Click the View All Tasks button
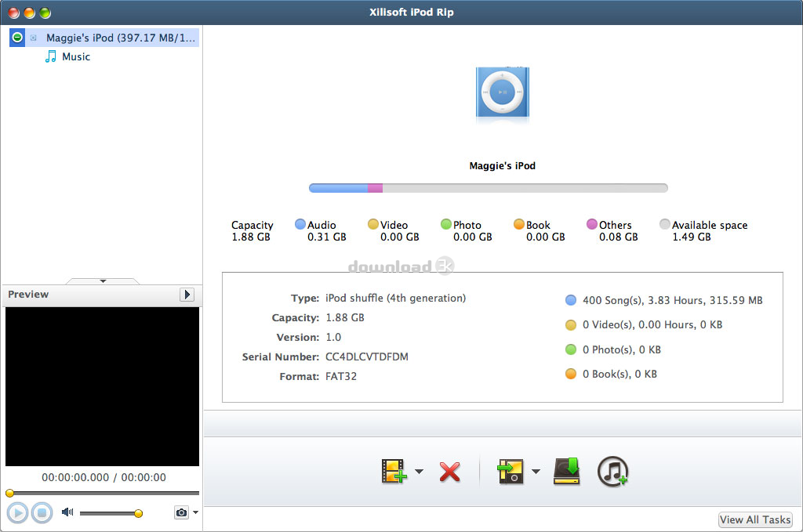This screenshot has height=532, width=803. tap(755, 519)
